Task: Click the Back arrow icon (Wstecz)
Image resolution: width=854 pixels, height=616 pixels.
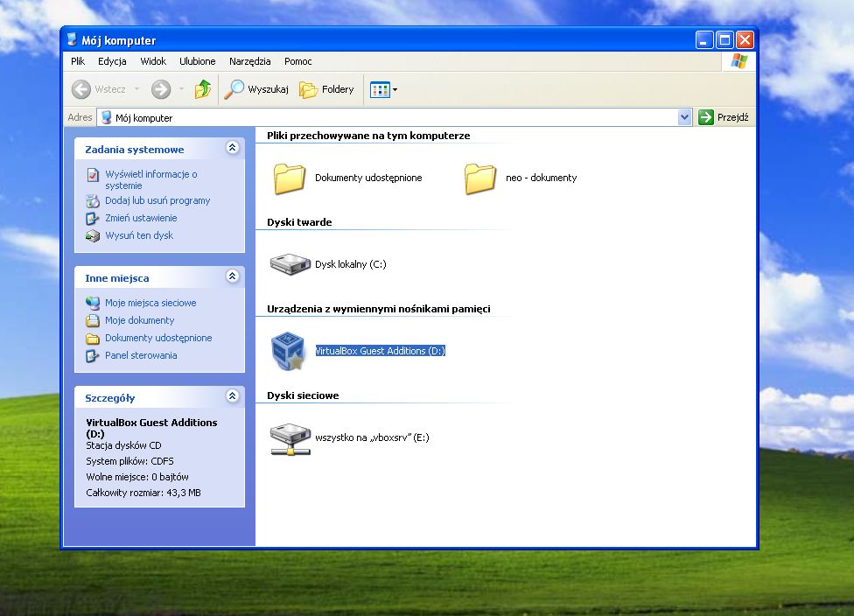Action: [x=81, y=89]
